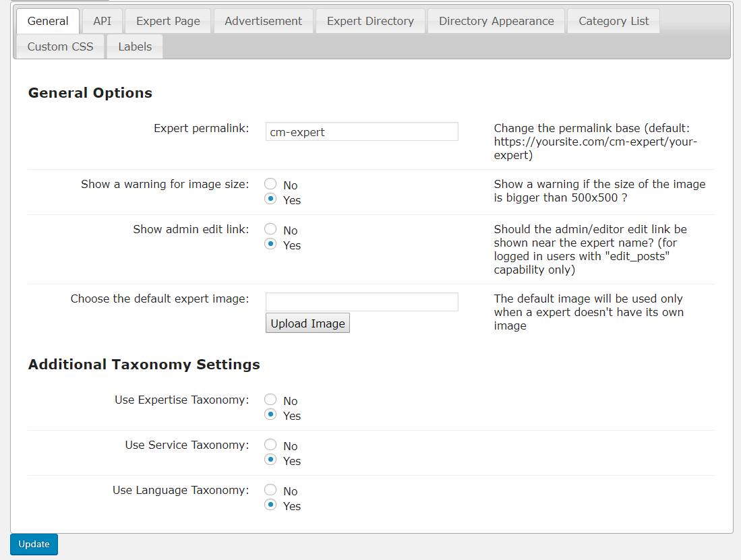Select Yes for image size warning
This screenshot has width=741, height=560.
tap(270, 199)
